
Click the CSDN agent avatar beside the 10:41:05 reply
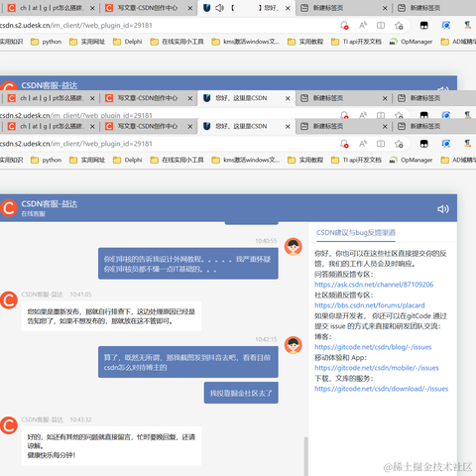click(x=9, y=300)
